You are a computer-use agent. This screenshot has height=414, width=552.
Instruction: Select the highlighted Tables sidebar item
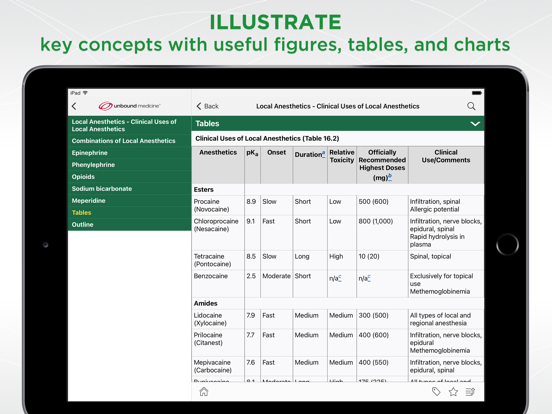click(130, 213)
